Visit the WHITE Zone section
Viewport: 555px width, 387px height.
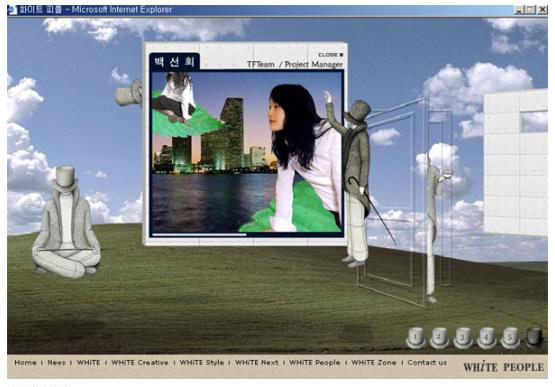374,363
